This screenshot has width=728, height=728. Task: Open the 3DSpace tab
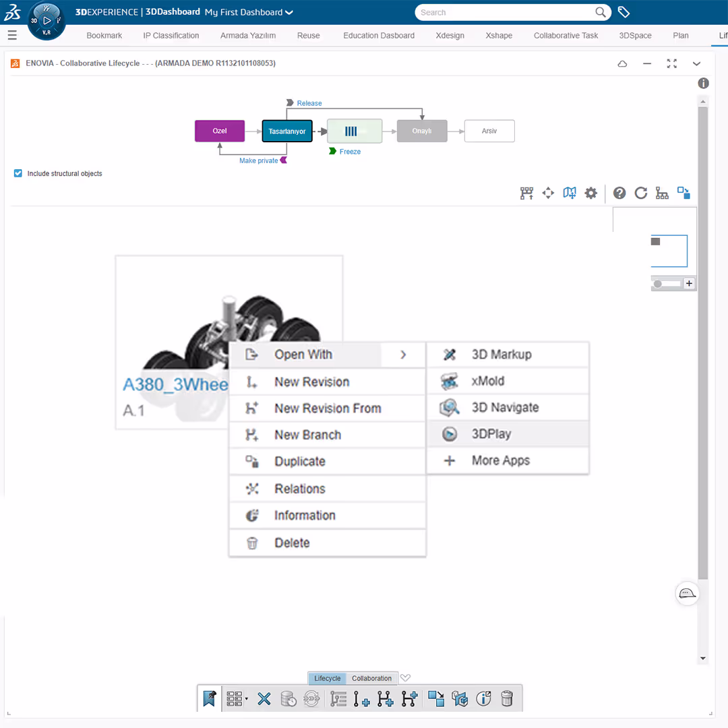pos(635,35)
